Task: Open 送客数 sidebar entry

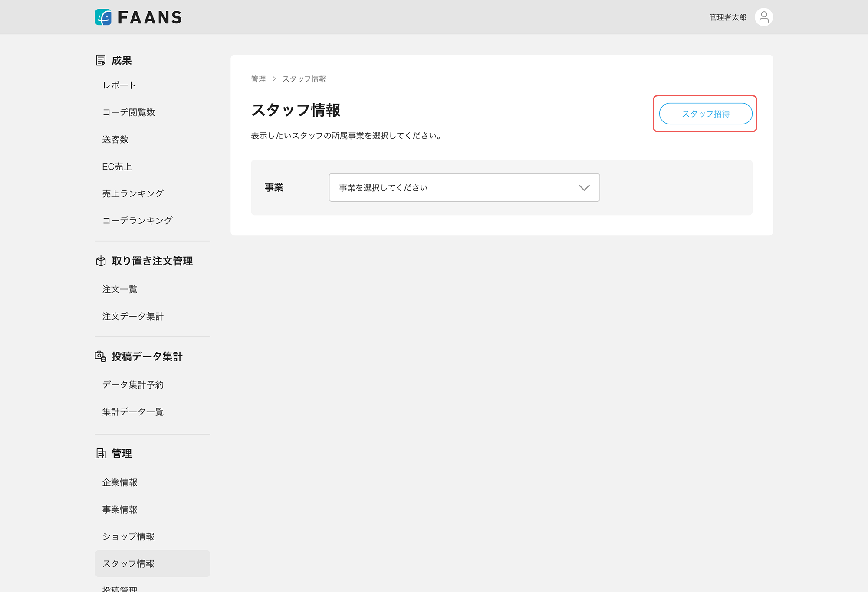Action: pos(115,140)
